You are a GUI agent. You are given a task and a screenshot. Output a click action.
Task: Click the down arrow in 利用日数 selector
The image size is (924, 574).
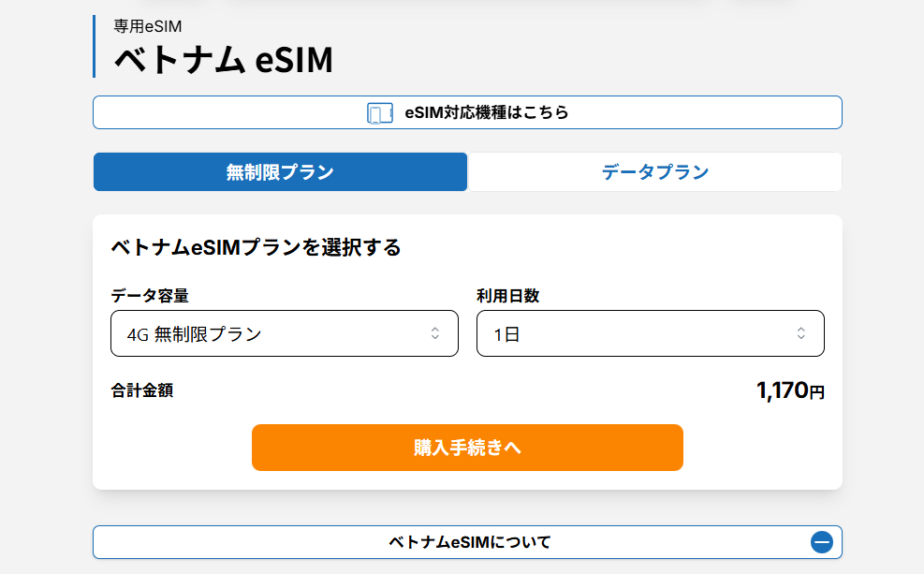(x=801, y=338)
